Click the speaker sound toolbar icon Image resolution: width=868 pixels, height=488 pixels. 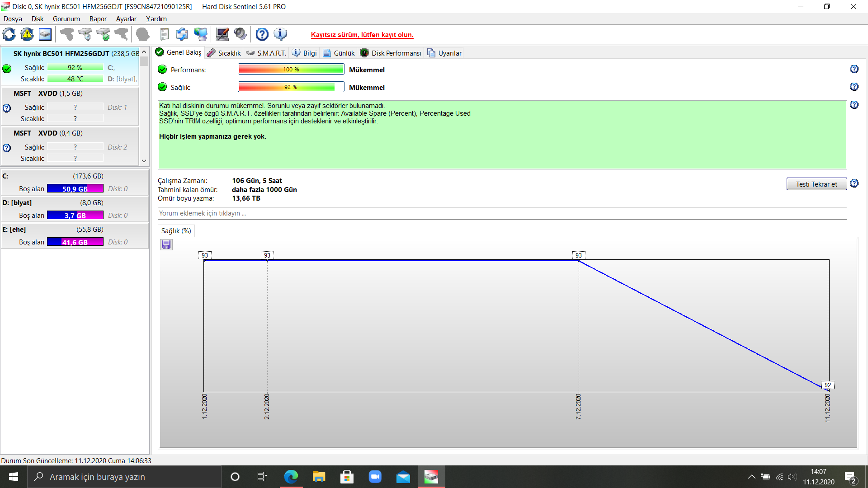241,34
